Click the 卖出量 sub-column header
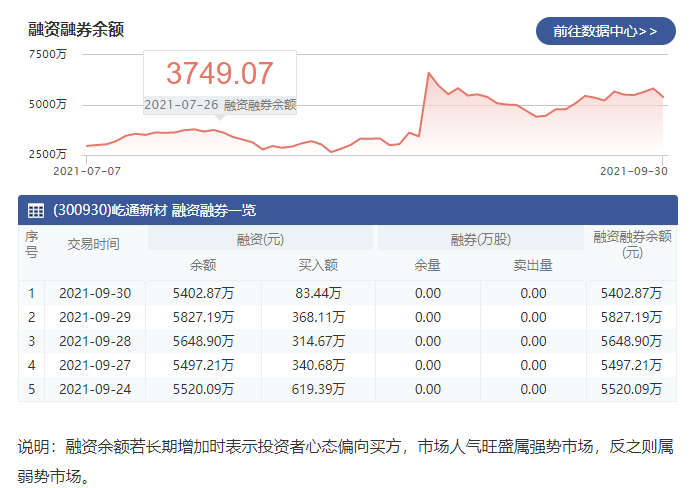This screenshot has height=488, width=698. point(533,266)
